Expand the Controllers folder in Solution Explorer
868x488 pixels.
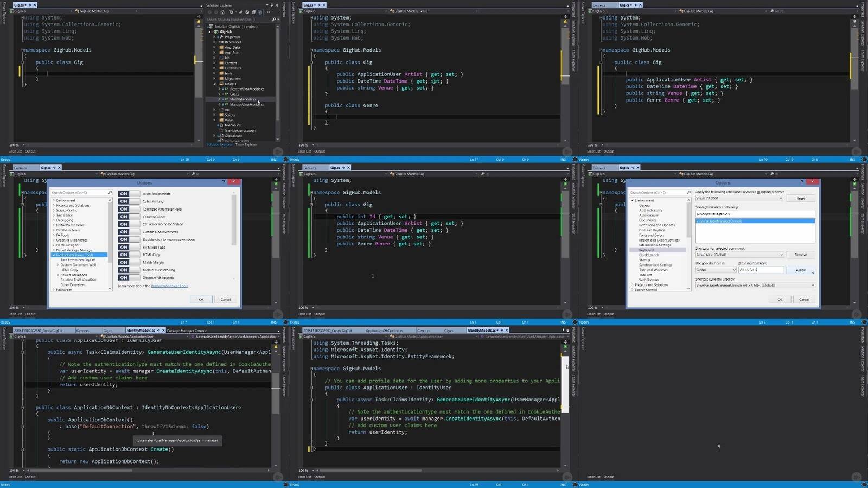(x=215, y=68)
